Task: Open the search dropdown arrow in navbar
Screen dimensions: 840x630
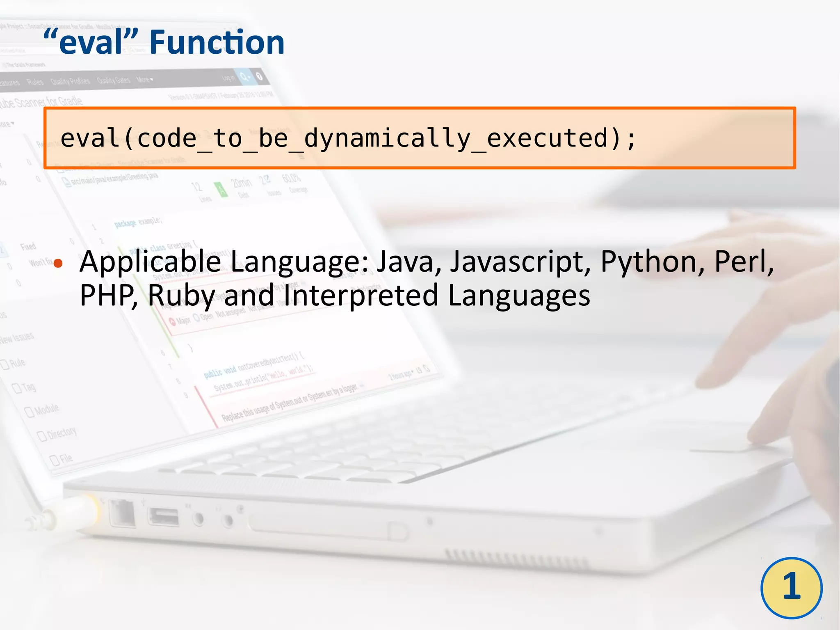Action: tap(249, 78)
